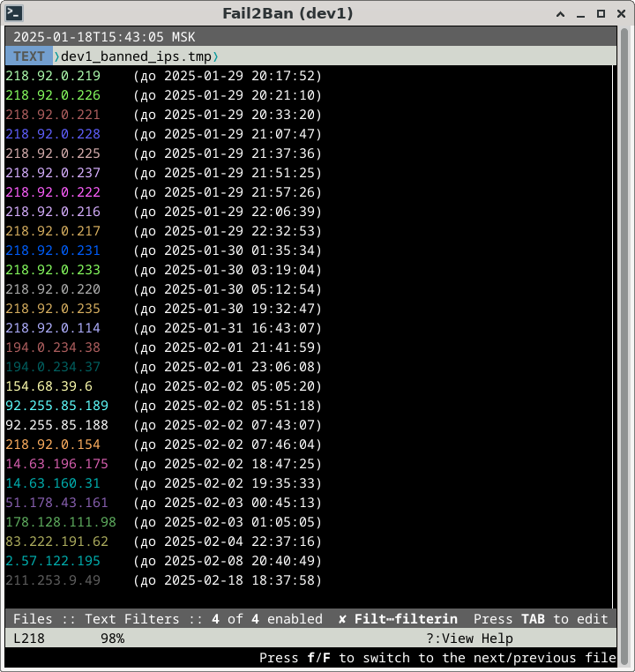The height and width of the screenshot is (672, 635).
Task: Maximize the Fail2Ban window
Action: click(x=601, y=14)
